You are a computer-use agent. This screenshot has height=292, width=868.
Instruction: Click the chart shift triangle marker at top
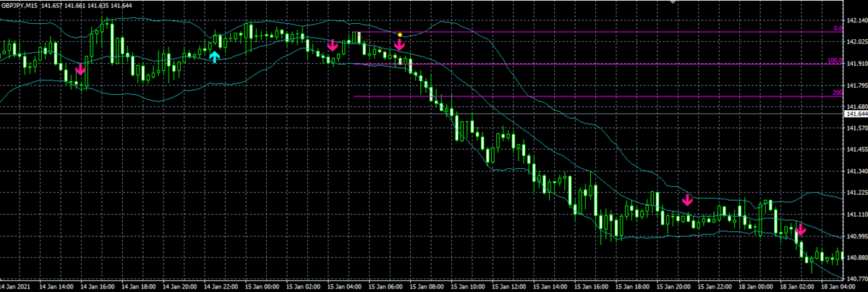click(674, 2)
